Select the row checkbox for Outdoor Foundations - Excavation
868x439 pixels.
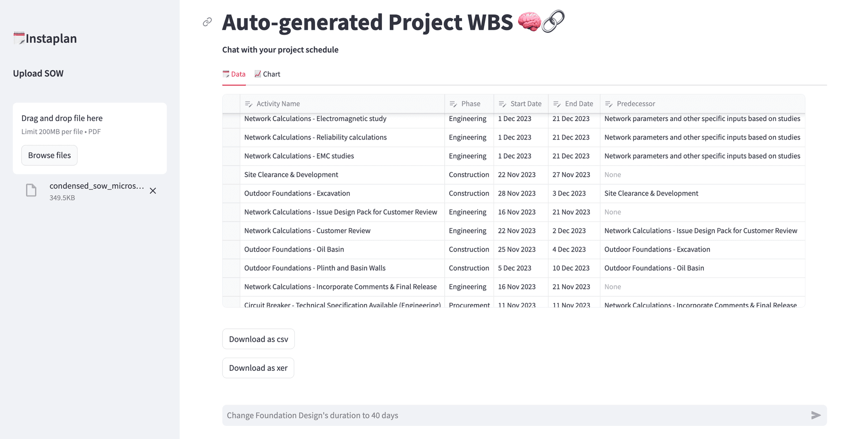(231, 193)
